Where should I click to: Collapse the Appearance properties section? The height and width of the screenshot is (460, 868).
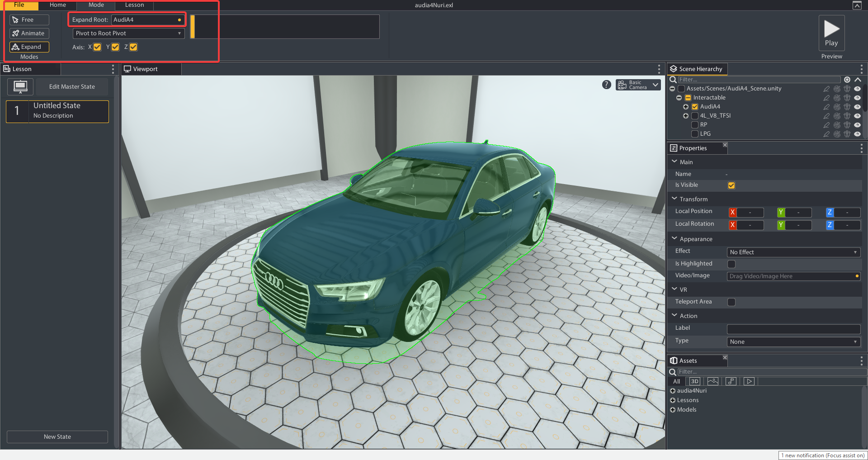pos(675,238)
